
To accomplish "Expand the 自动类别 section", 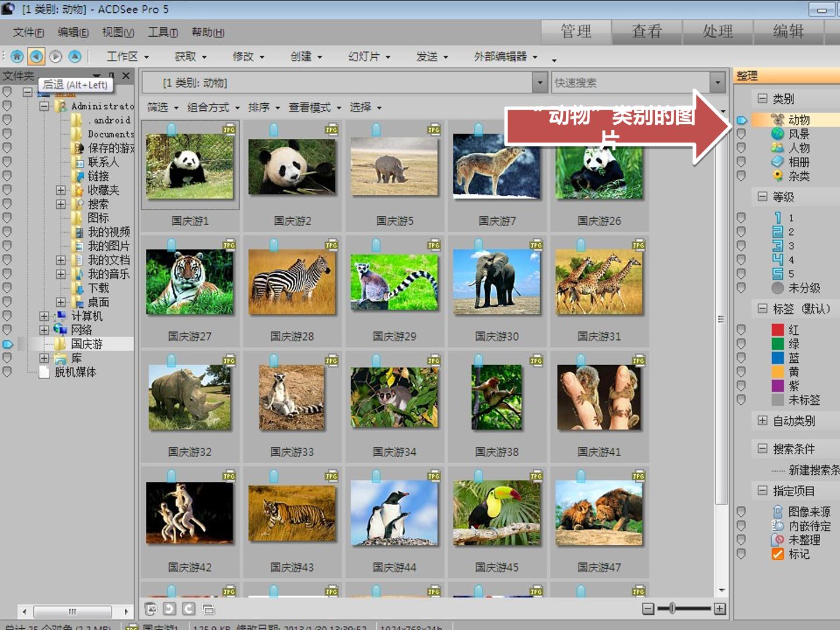I will (762, 420).
